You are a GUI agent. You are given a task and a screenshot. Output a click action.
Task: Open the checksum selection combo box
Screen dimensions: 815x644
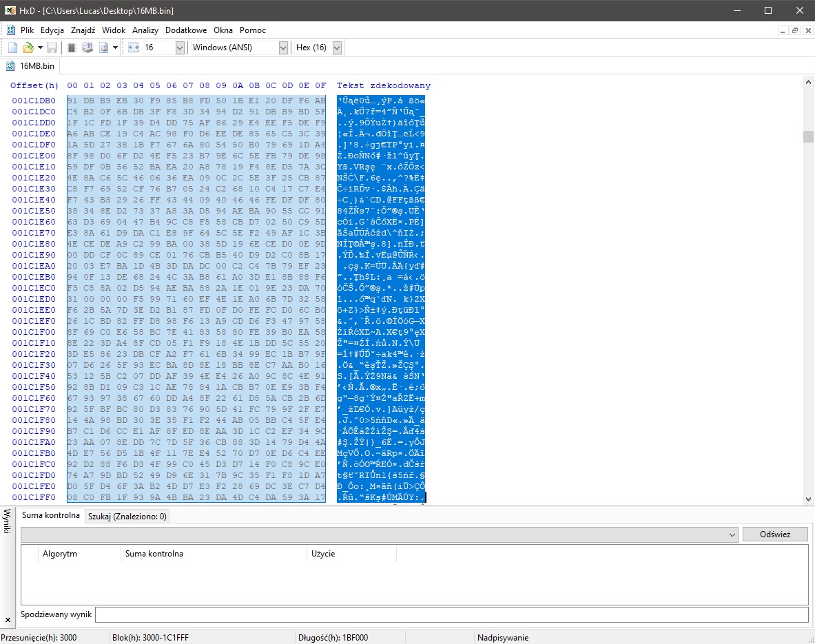tap(380, 534)
